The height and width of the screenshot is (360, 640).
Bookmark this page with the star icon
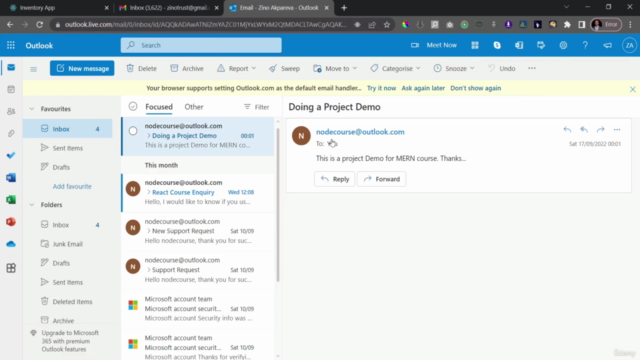coord(387,24)
